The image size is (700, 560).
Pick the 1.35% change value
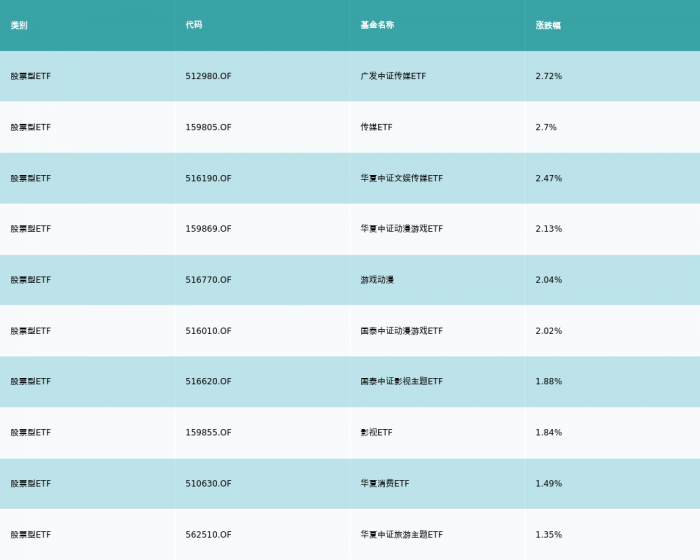click(x=549, y=535)
